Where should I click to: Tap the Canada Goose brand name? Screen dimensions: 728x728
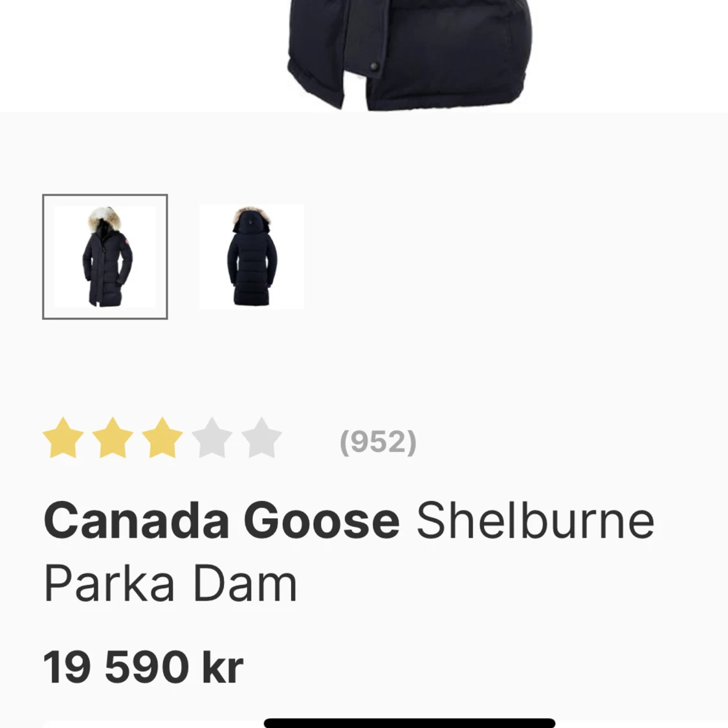point(222,520)
